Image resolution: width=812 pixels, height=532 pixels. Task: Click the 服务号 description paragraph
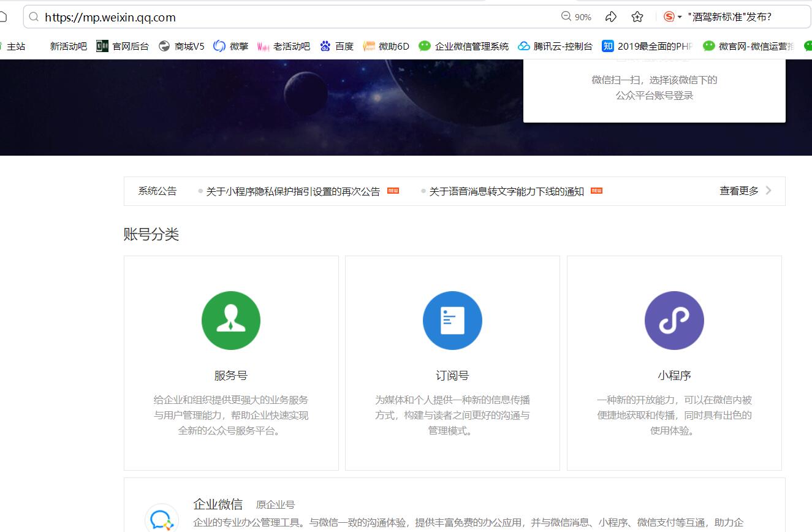click(x=231, y=415)
